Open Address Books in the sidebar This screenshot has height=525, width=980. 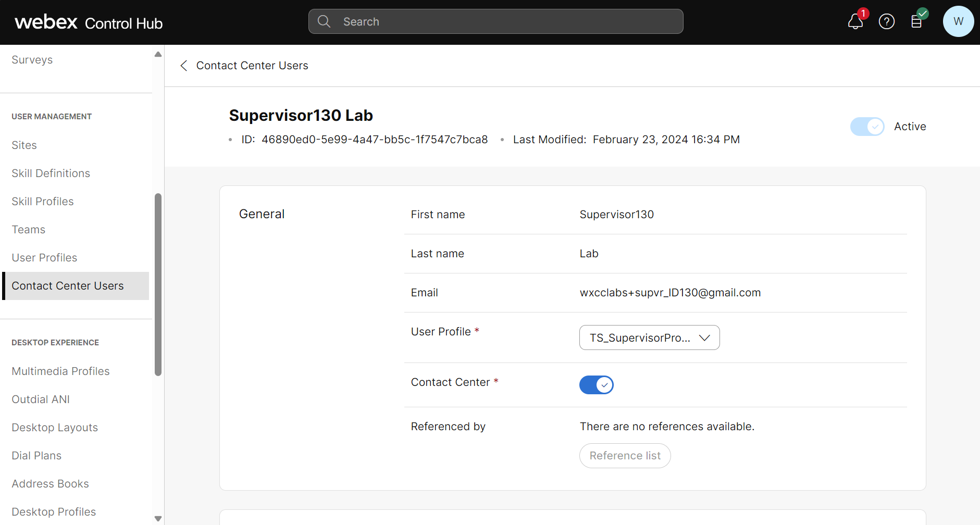pos(51,484)
